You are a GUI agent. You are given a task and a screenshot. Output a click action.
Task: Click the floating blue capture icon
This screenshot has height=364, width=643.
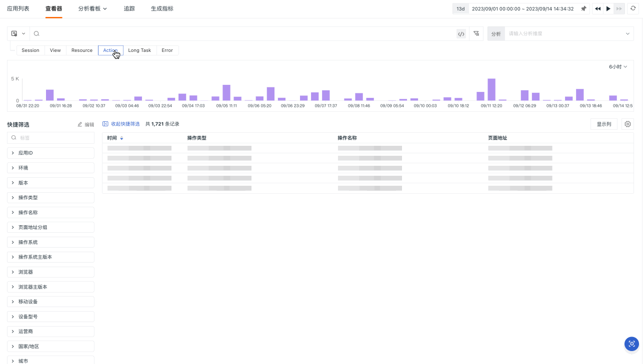coord(632,344)
